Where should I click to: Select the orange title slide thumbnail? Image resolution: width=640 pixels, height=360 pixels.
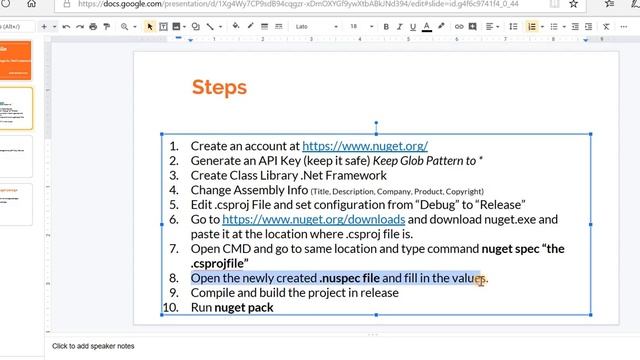click(16, 60)
